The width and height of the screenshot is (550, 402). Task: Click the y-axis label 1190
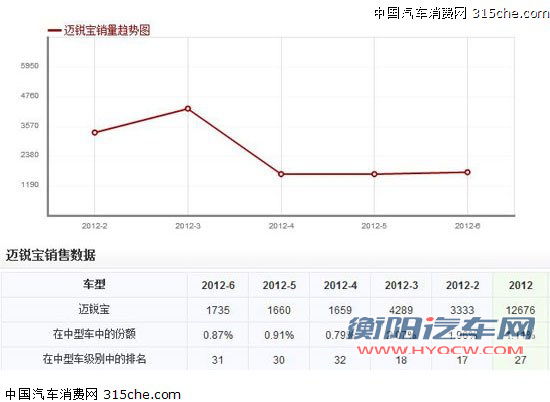(x=30, y=185)
